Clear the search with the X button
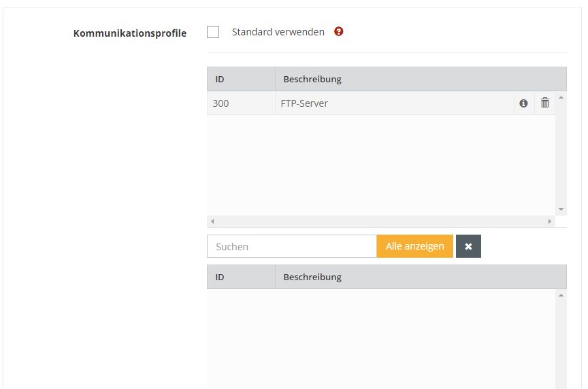 468,246
